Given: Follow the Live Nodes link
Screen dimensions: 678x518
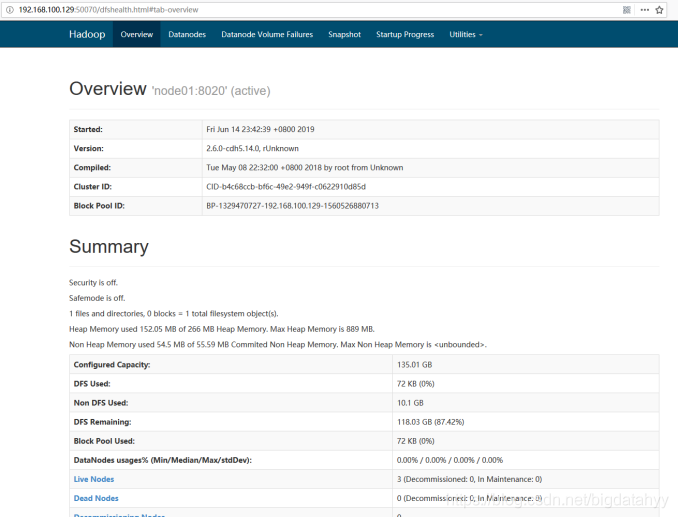Looking at the screenshot, I should point(94,479).
